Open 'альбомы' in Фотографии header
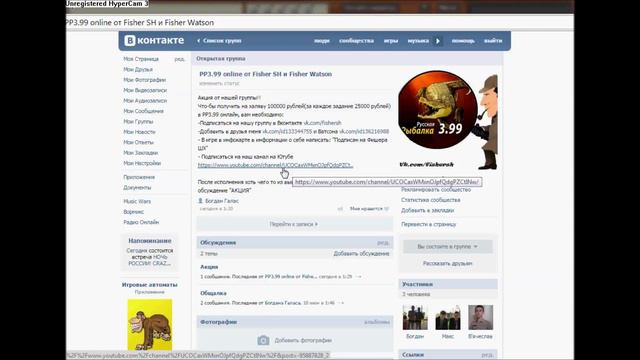The image size is (640, 360). [377, 322]
